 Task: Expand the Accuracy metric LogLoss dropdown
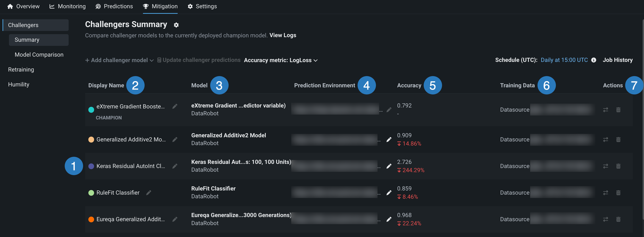tap(280, 60)
